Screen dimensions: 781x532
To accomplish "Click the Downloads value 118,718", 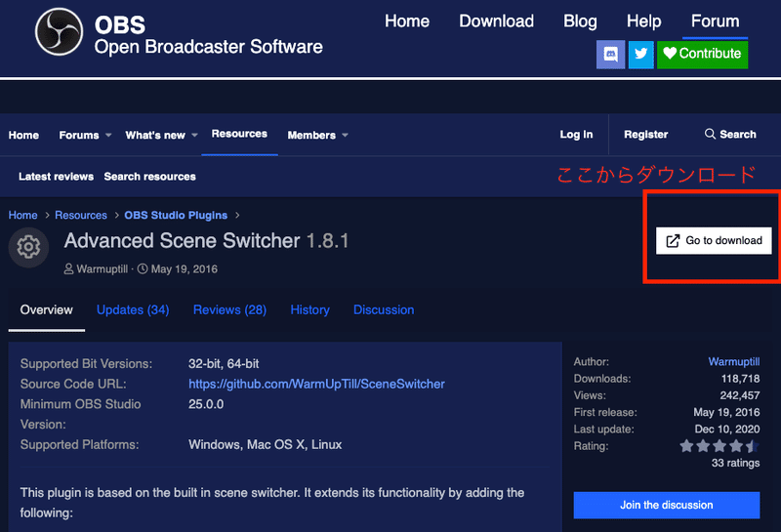I will tap(740, 379).
